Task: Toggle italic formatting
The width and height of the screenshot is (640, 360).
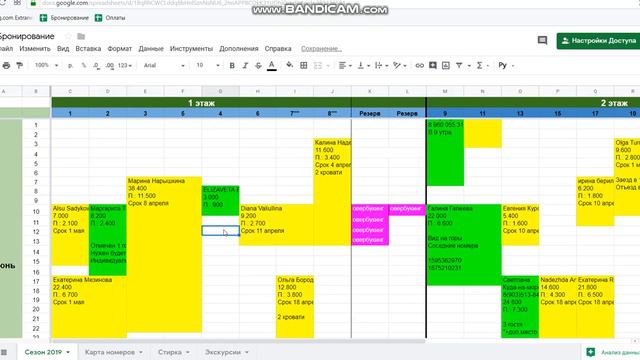Action: (x=245, y=65)
